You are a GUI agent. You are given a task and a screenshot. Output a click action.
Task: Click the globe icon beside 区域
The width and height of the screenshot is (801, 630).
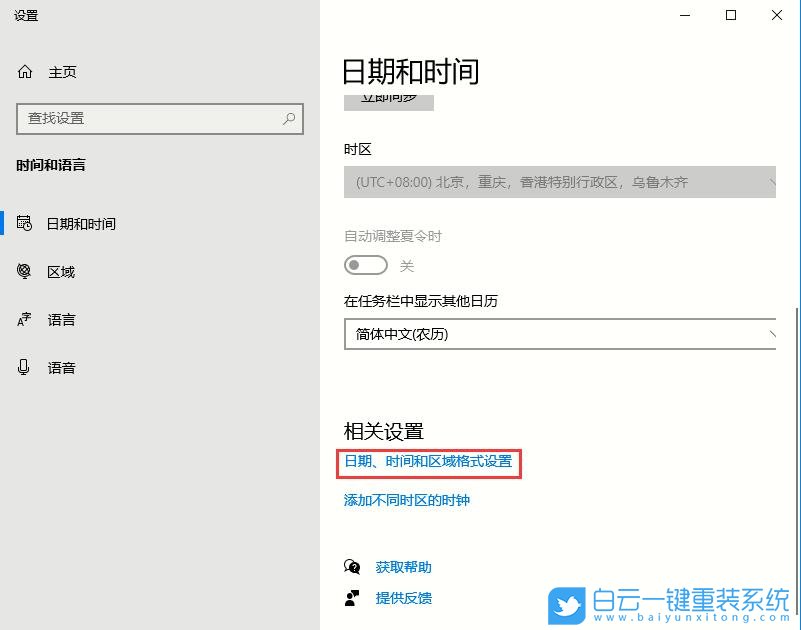coord(24,271)
